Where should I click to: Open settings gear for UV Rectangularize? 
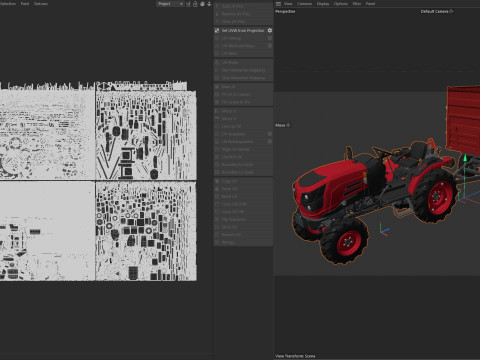pos(270,141)
